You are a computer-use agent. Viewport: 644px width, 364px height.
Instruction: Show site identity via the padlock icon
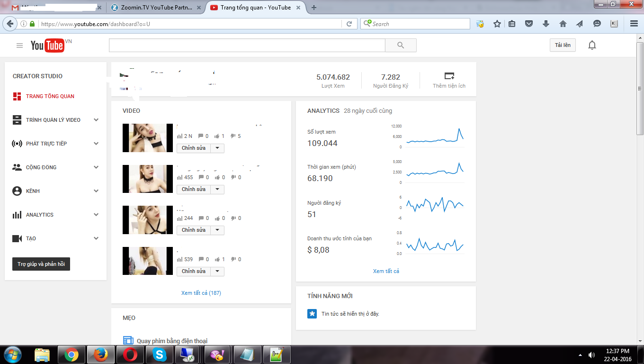(32, 24)
